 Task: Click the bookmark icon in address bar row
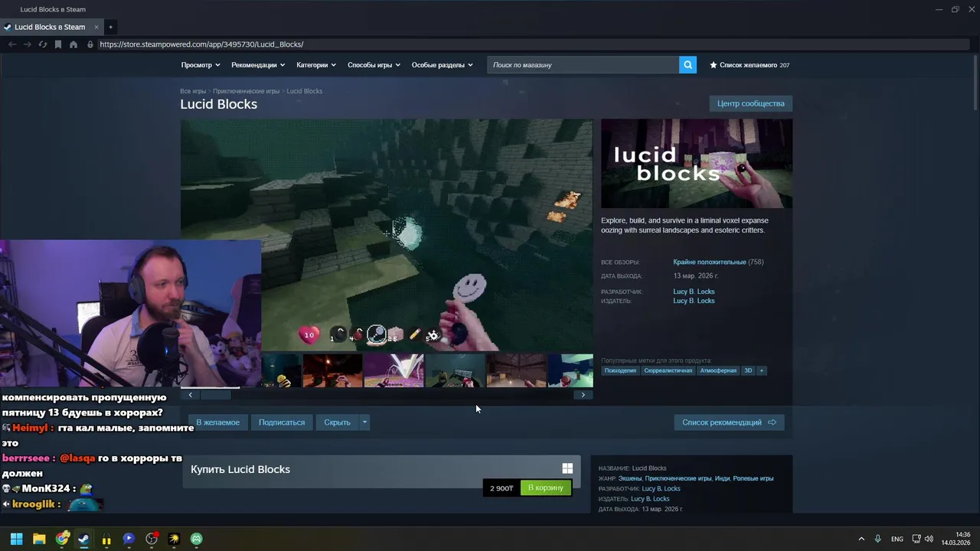pos(58,44)
